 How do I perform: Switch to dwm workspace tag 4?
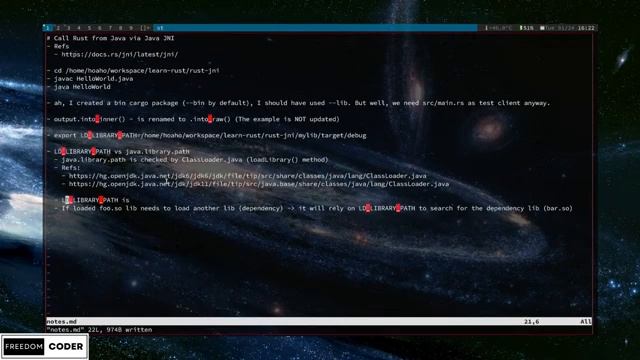coord(79,28)
